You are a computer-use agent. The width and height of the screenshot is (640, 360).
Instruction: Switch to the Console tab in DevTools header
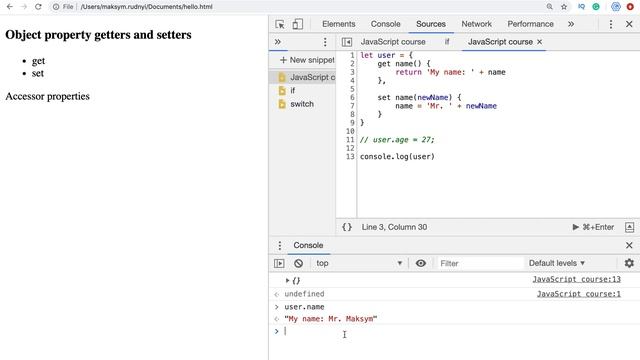[386, 24]
